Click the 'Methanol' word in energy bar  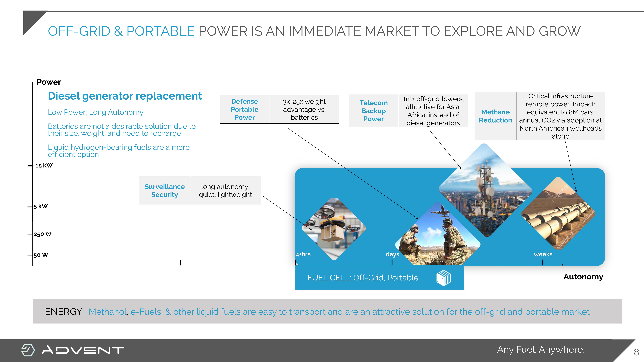[x=108, y=312]
